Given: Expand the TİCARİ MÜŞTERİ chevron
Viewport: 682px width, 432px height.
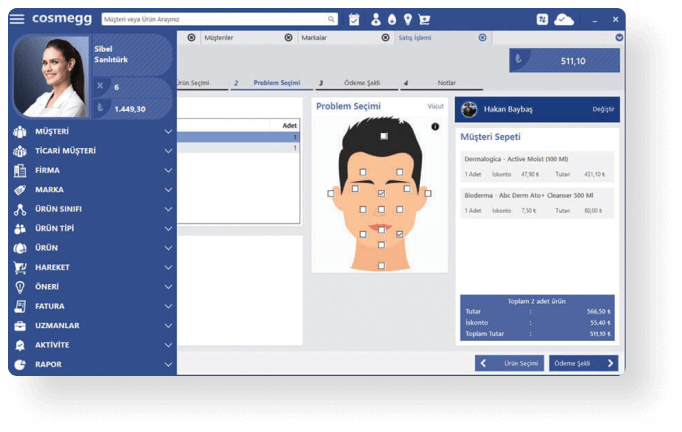Looking at the screenshot, I should (168, 151).
